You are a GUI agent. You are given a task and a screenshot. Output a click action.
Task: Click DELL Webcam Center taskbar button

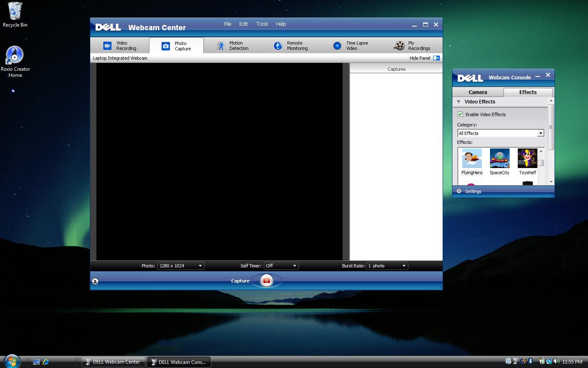click(x=114, y=362)
